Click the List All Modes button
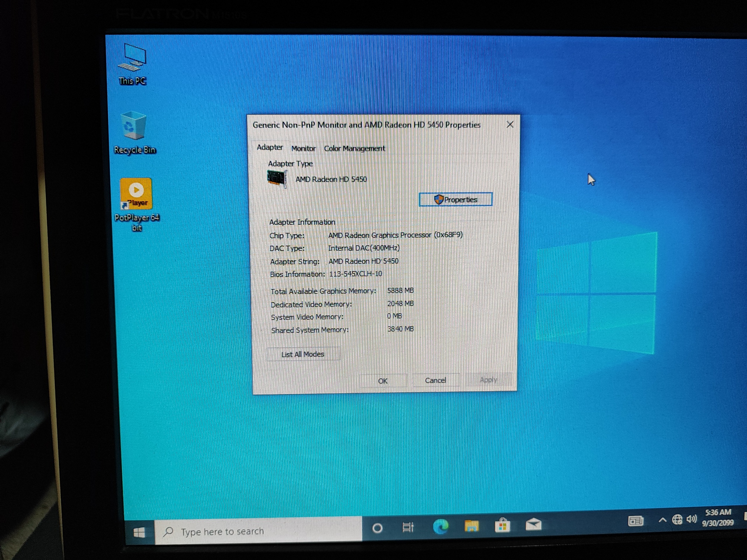The height and width of the screenshot is (560, 747). tap(303, 354)
